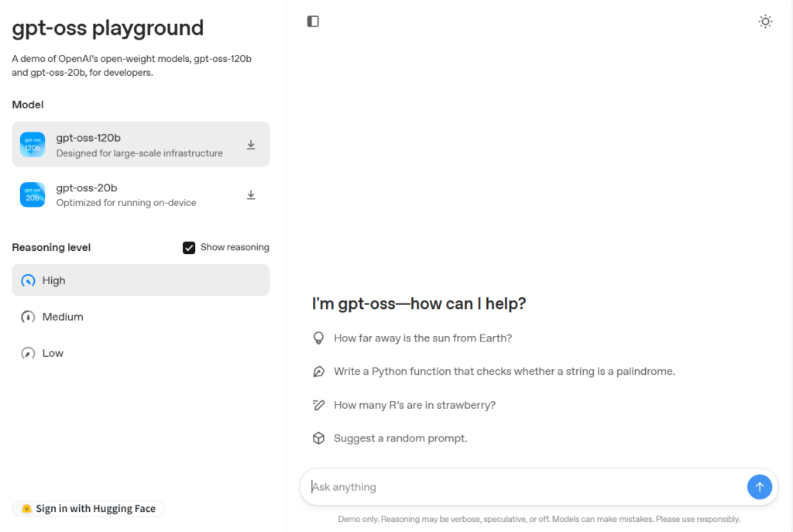The height and width of the screenshot is (532, 793).
Task: Sign in with Hugging Face
Action: tap(88, 508)
